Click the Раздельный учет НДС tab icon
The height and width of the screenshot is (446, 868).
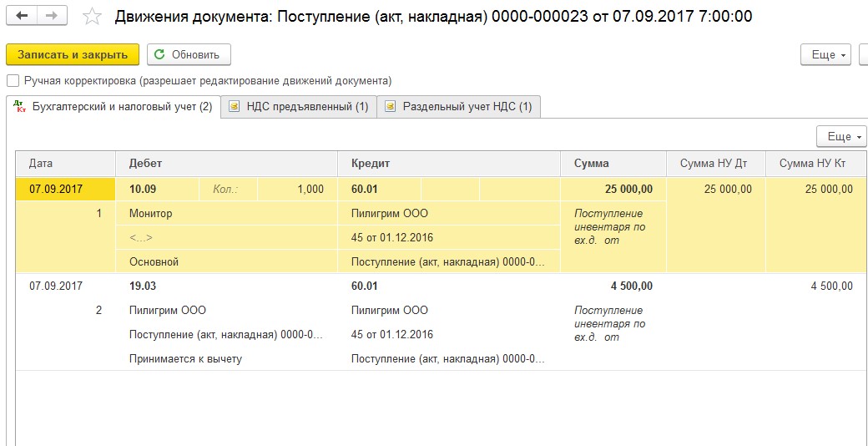coord(391,107)
